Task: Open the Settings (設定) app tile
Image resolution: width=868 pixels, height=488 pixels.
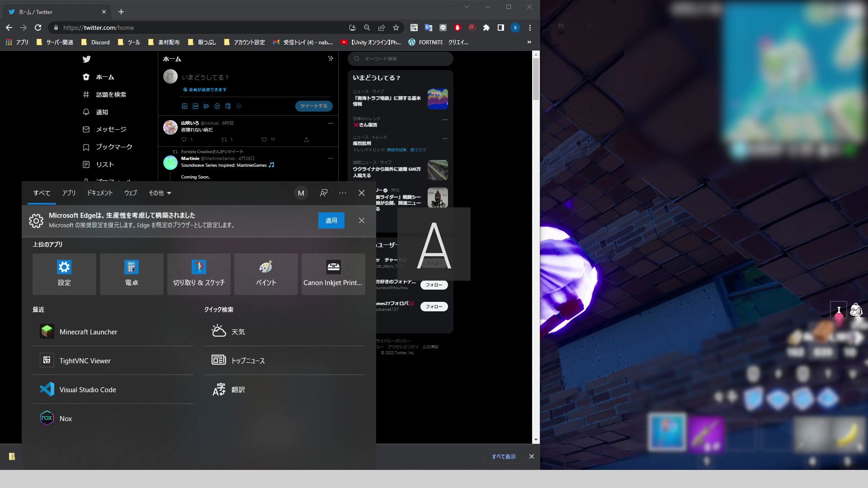Action: [64, 274]
